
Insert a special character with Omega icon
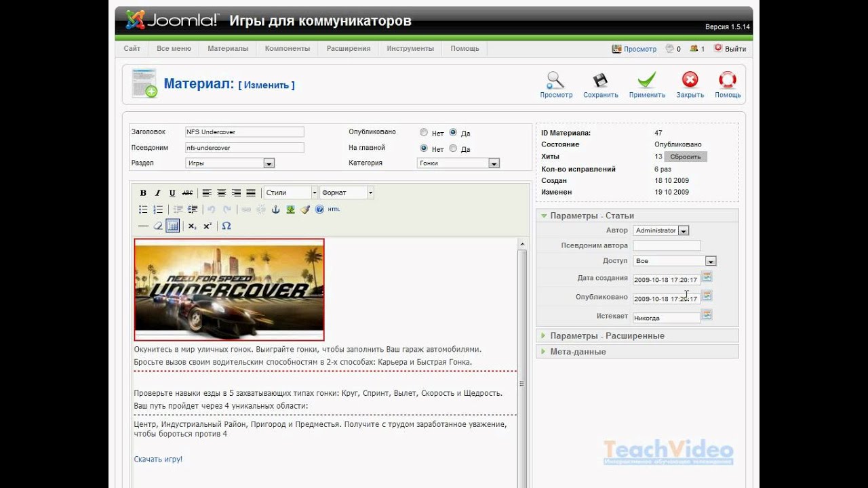[226, 226]
